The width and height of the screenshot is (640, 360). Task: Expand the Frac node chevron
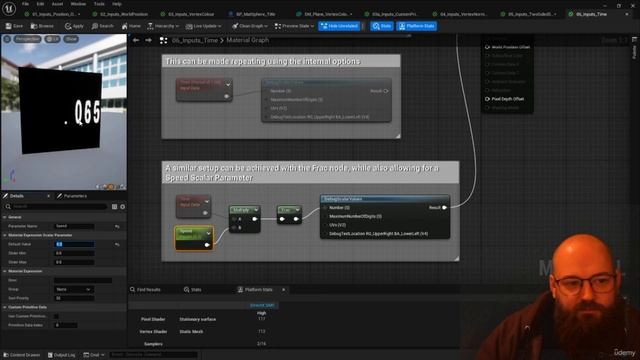tap(298, 210)
